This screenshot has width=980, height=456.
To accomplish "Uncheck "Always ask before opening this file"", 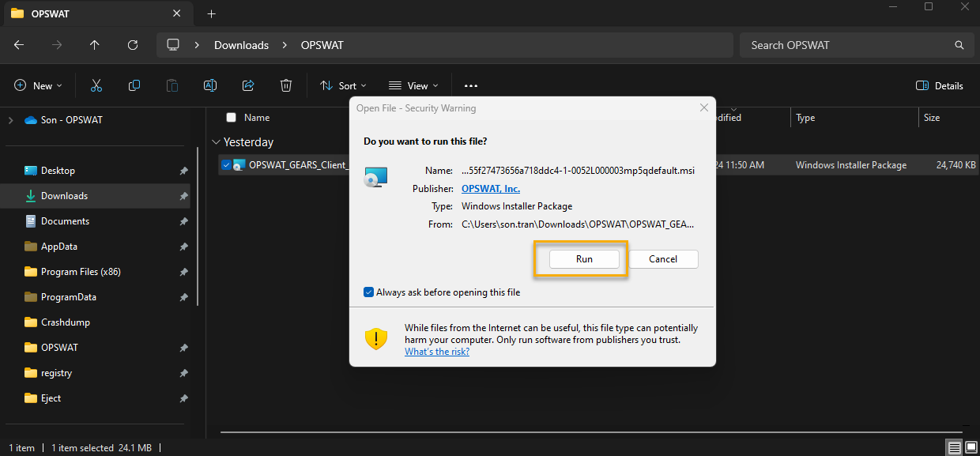I will click(x=368, y=292).
